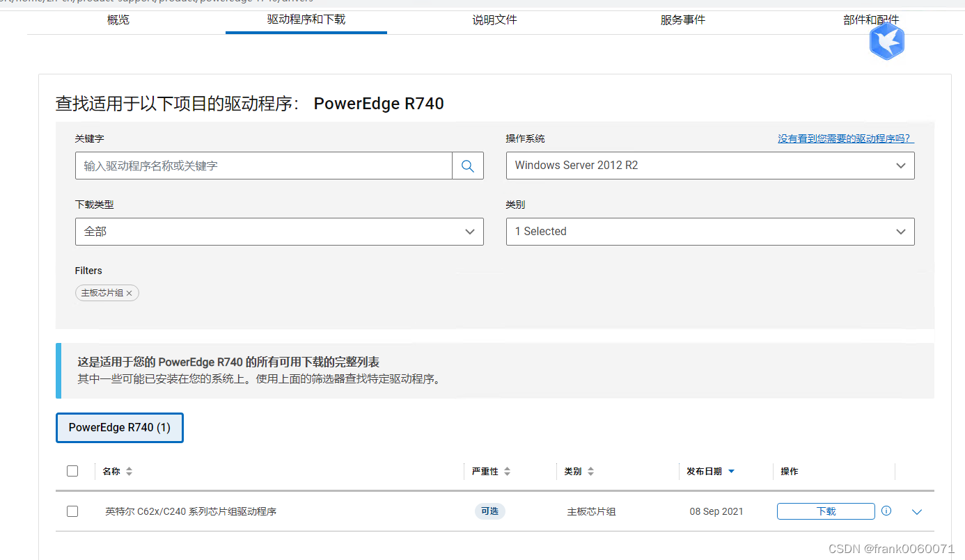Expand the 英特尔 C62x/C240 driver row details
This screenshot has width=965, height=560.
point(917,512)
